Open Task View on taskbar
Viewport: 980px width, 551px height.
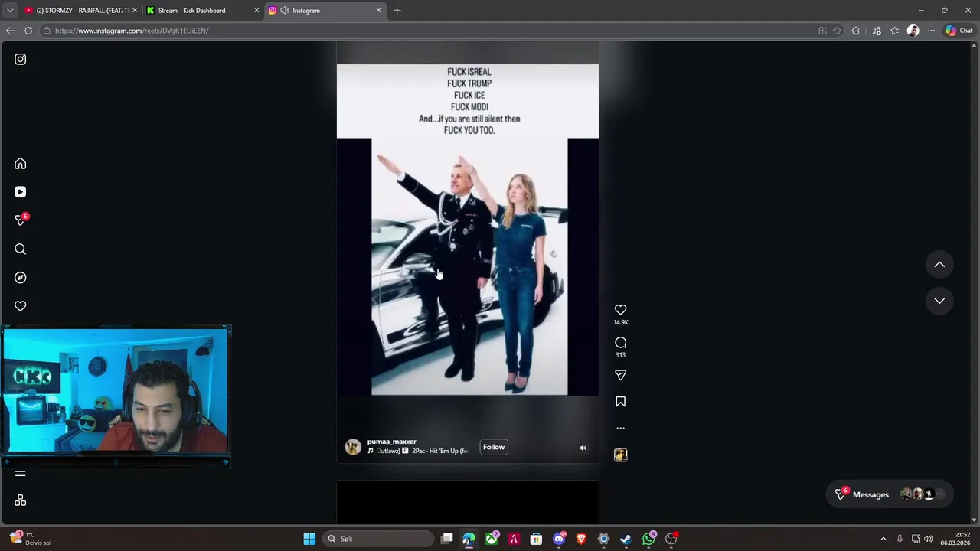point(447,539)
